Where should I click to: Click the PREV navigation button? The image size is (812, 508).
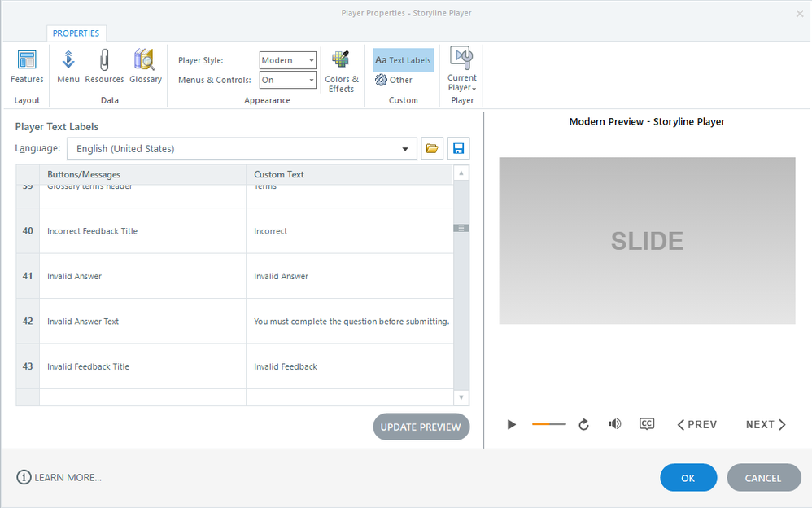point(697,424)
